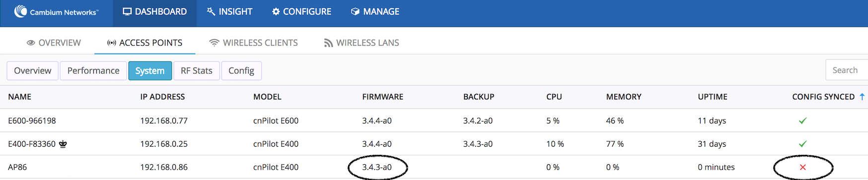The image size is (868, 180).
Task: Open the Insight menu
Action: (x=229, y=11)
